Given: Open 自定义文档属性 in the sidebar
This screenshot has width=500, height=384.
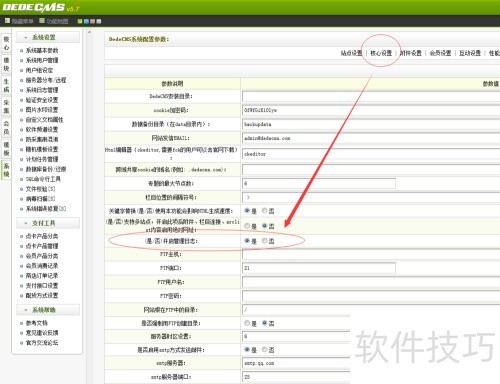Looking at the screenshot, I should point(45,120).
